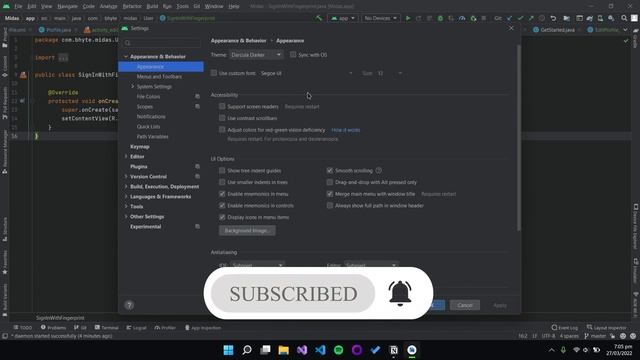Open the Theme dropdown
The height and width of the screenshot is (360, 640).
[256, 55]
